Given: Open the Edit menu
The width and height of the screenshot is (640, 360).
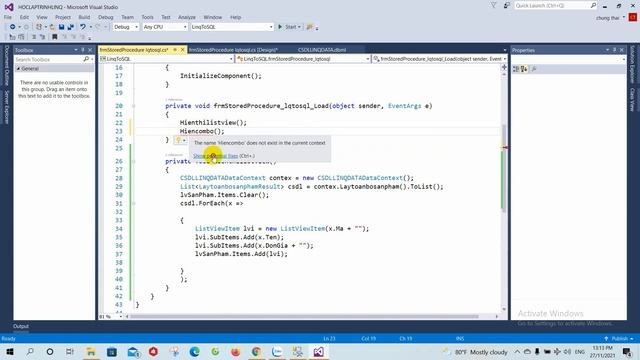Looking at the screenshot, I should tap(24, 17).
